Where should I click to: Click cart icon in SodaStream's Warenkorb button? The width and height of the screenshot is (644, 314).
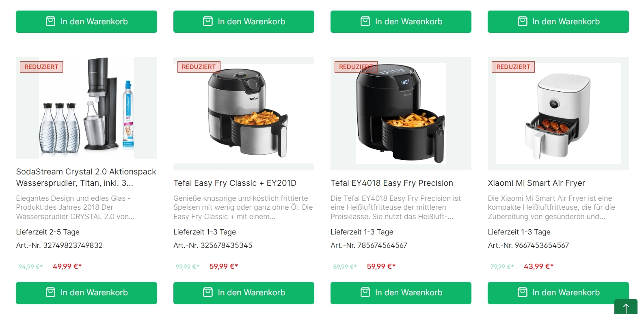pos(50,292)
